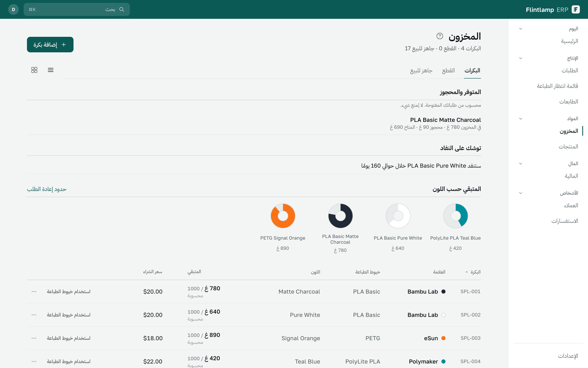Open help icon next to المخزون title

(440, 36)
